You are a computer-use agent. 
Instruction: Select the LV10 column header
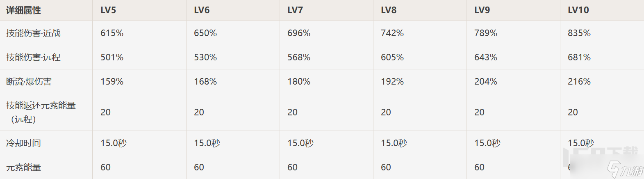coord(578,10)
